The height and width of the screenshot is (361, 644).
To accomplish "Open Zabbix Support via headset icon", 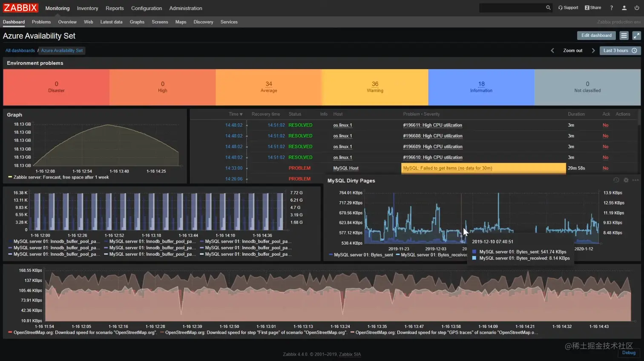I will pos(568,7).
